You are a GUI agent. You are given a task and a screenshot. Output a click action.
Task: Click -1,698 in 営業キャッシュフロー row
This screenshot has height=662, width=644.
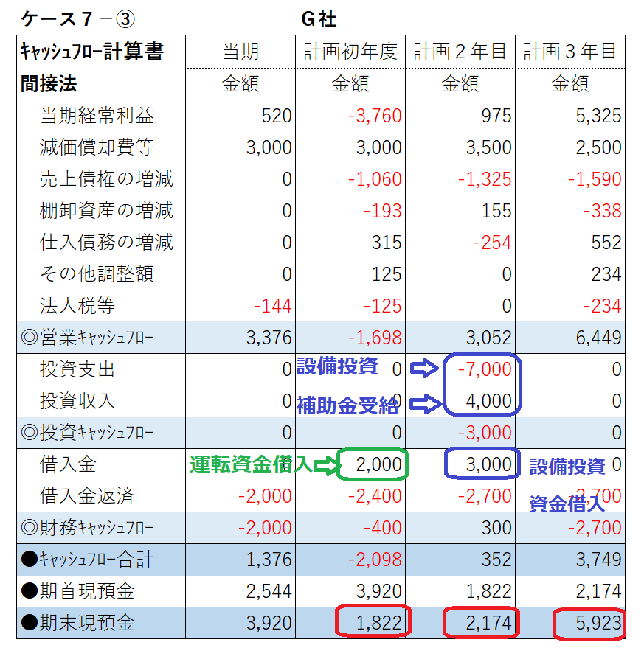(375, 338)
